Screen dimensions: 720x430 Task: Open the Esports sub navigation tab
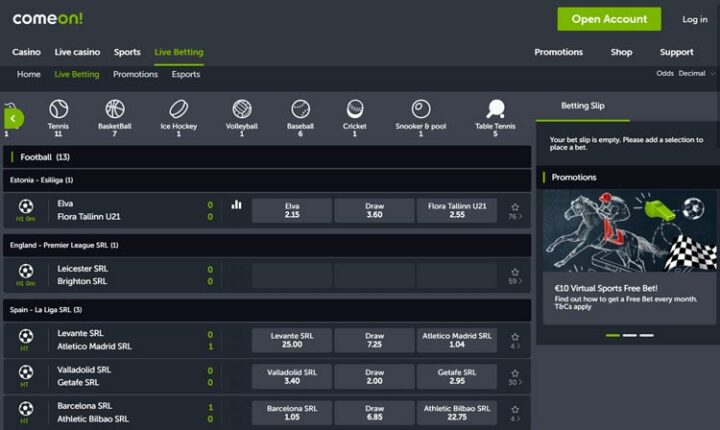click(x=186, y=74)
